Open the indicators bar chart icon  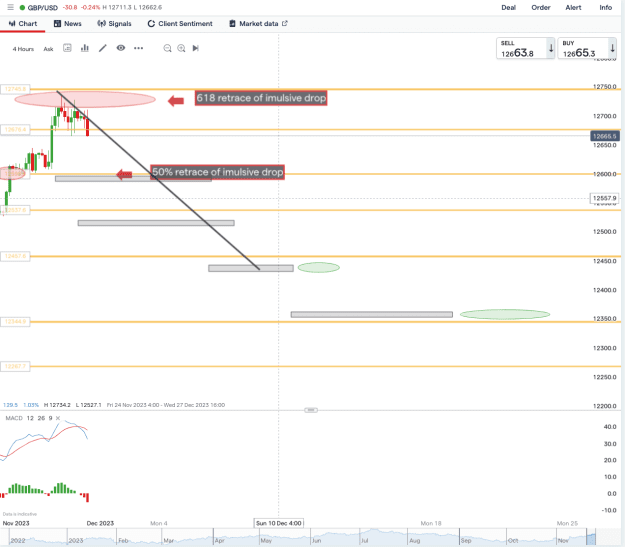(85, 48)
